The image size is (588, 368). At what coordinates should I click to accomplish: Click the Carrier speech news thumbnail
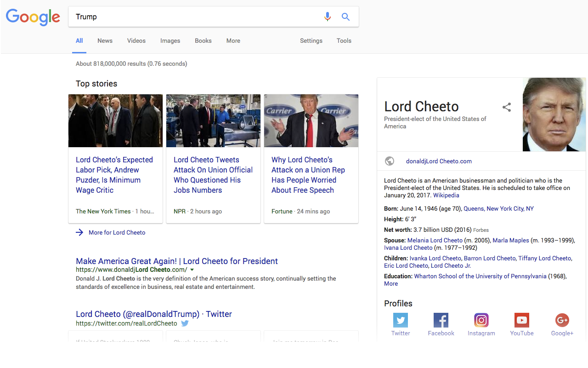[x=311, y=121]
